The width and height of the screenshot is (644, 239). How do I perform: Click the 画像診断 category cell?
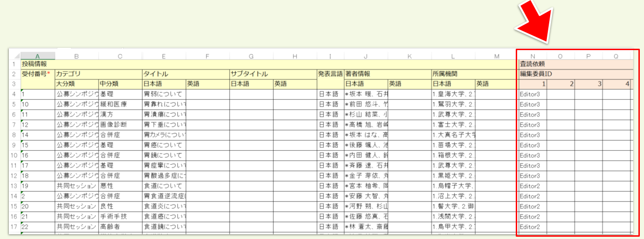(x=120, y=125)
